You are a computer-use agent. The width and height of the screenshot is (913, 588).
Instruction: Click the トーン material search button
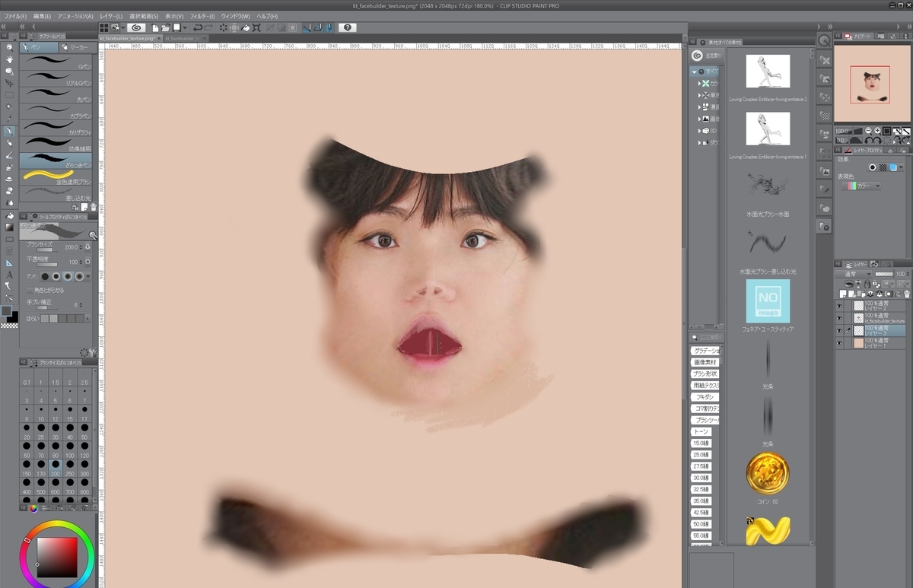tap(700, 431)
